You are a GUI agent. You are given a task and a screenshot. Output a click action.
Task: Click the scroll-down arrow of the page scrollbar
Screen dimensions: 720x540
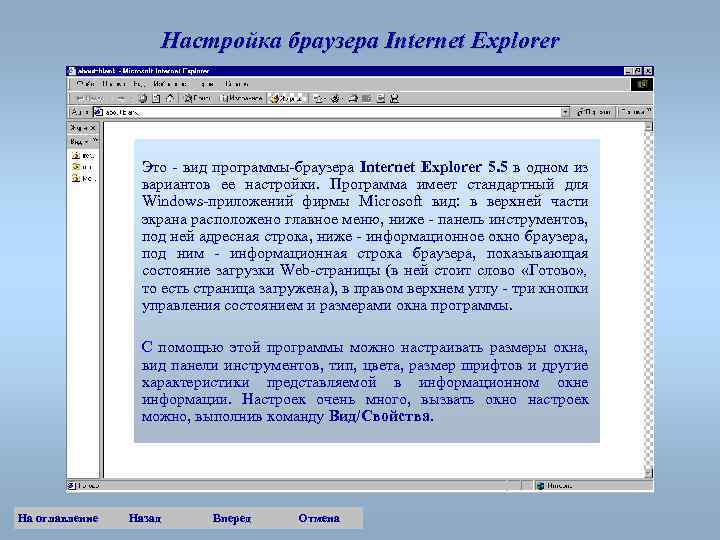click(648, 473)
